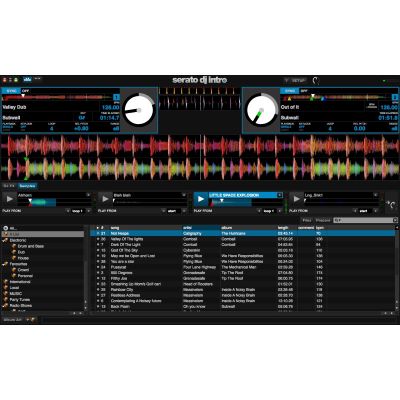Seek in the right deck track overview waveform
Screen dimensions: 400x400
[x=336, y=98]
